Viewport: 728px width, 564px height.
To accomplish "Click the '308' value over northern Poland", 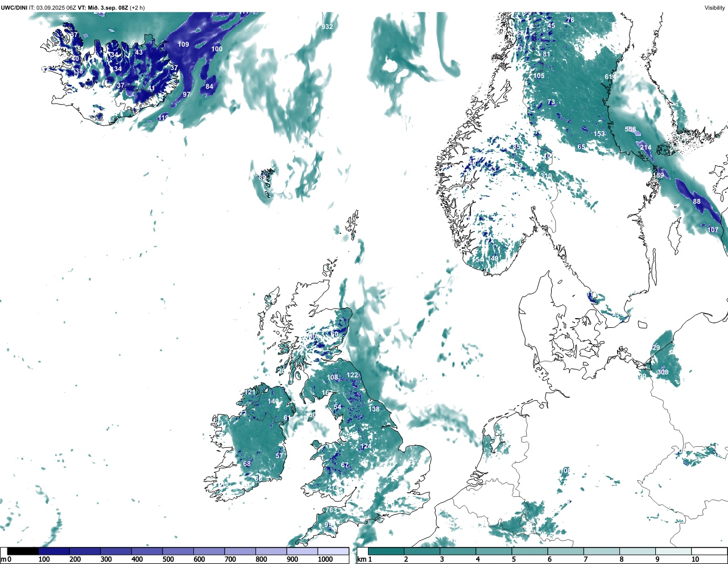I will click(x=663, y=372).
